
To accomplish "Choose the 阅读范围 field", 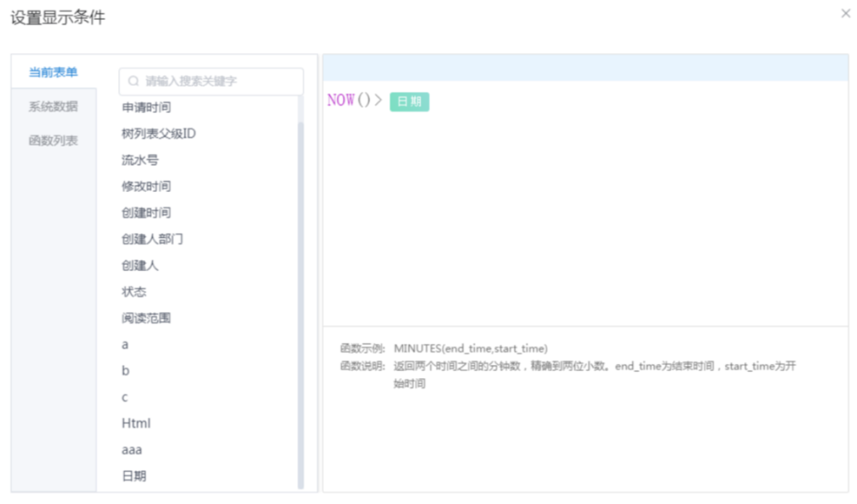I will tap(146, 318).
